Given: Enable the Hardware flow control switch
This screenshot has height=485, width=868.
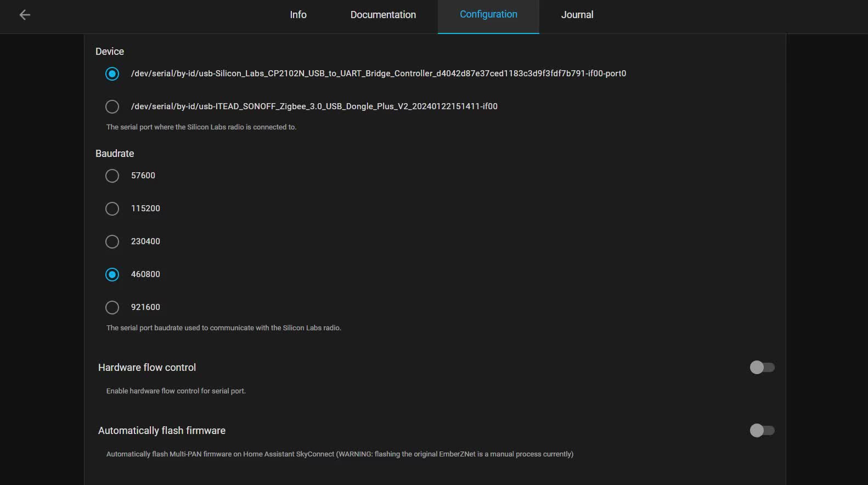Looking at the screenshot, I should [762, 368].
